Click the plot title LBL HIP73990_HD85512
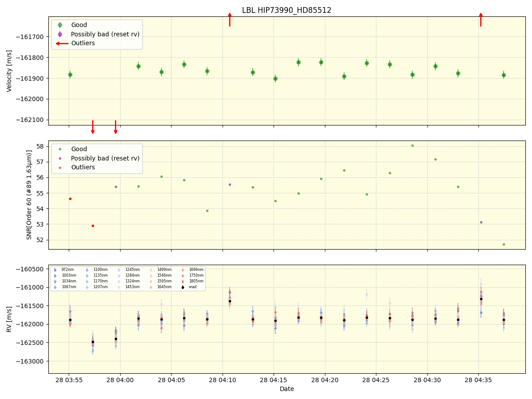 coord(286,10)
